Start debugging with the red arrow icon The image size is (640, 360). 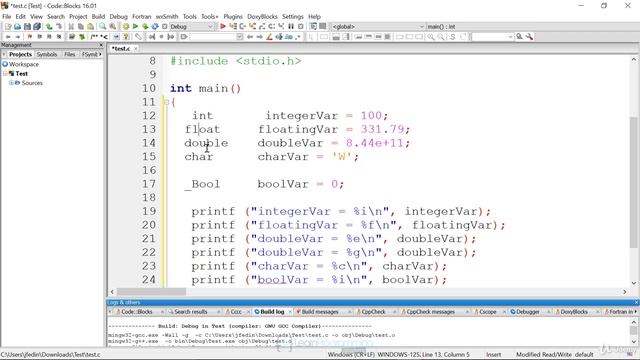click(x=223, y=27)
